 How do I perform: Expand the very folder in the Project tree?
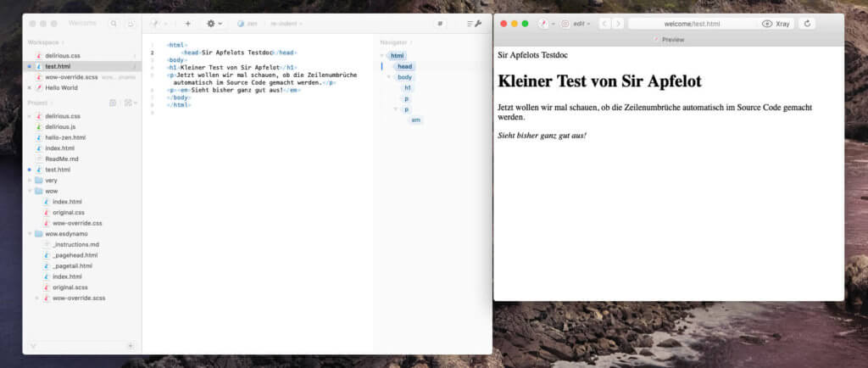pyautogui.click(x=30, y=181)
